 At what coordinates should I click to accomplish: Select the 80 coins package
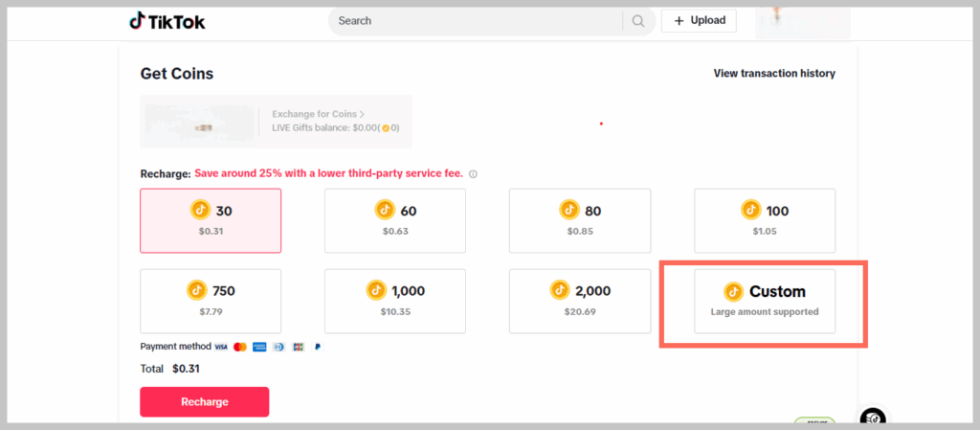coord(579,220)
